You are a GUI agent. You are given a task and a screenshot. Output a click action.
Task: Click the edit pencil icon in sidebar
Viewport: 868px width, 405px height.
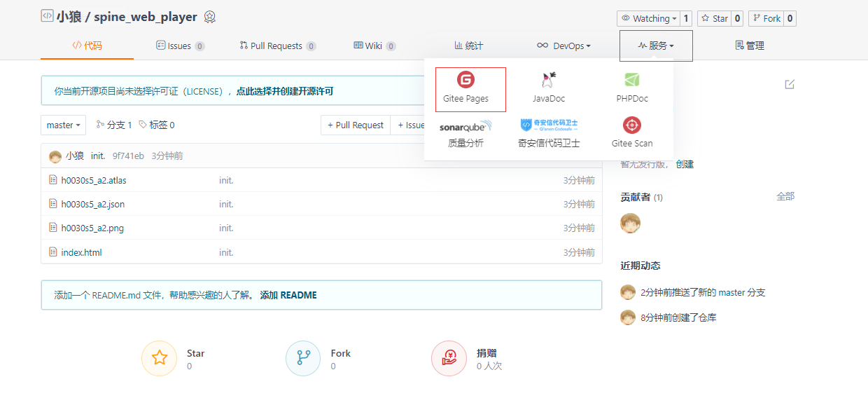[x=790, y=84]
